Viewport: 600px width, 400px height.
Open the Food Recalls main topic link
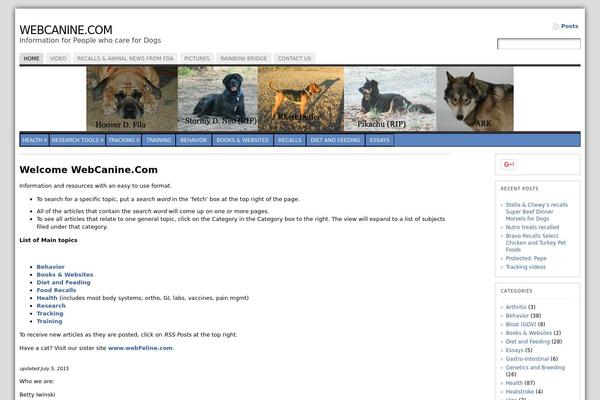click(56, 290)
